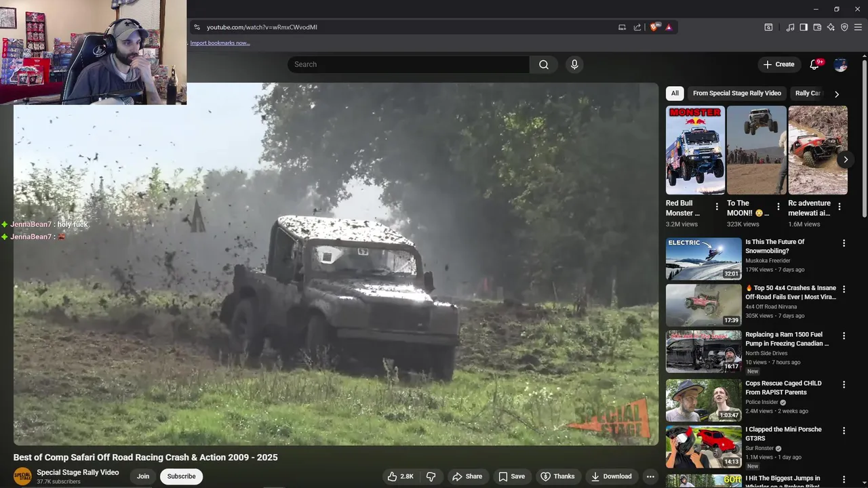
Task: Select the Rally Car filter chip
Action: [808, 94]
